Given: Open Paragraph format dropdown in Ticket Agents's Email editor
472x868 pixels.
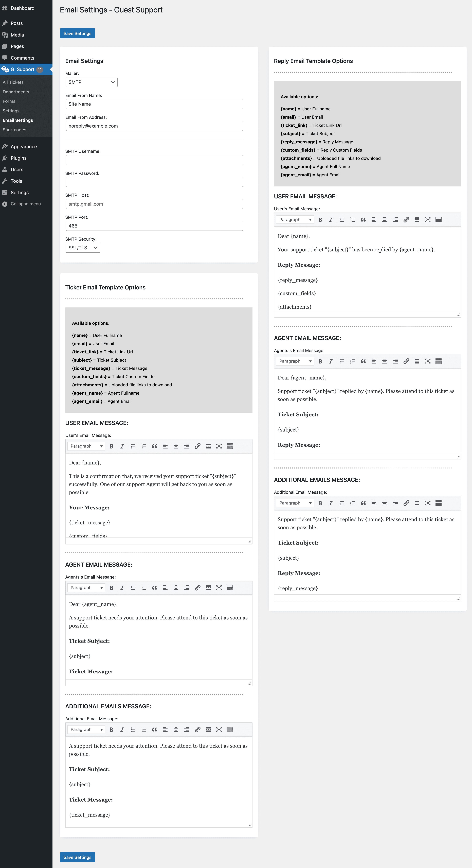Looking at the screenshot, I should (86, 588).
